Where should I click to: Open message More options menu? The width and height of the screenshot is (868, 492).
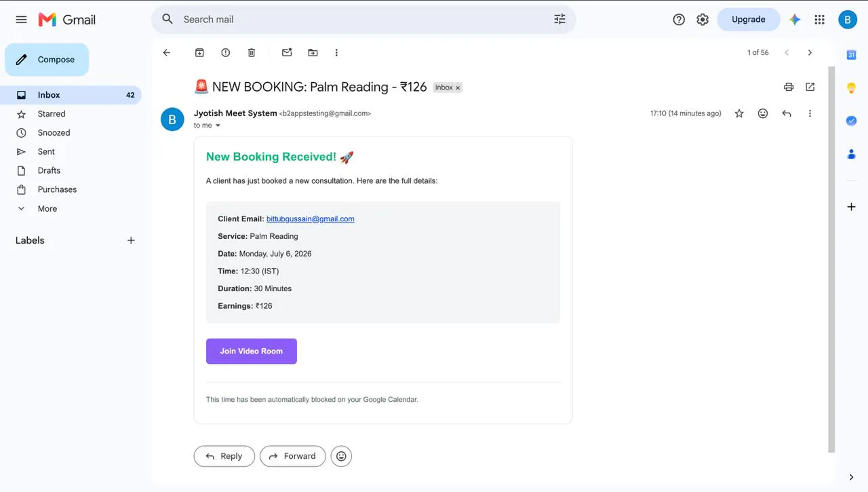click(x=810, y=113)
